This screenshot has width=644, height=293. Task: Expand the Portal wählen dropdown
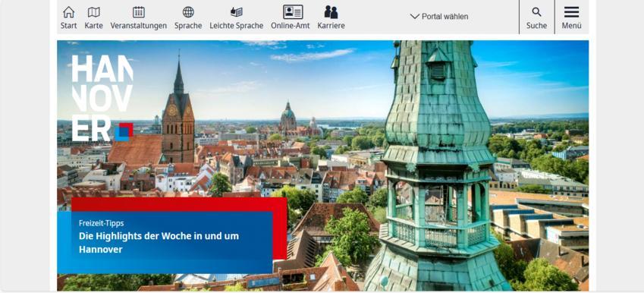pyautogui.click(x=439, y=17)
